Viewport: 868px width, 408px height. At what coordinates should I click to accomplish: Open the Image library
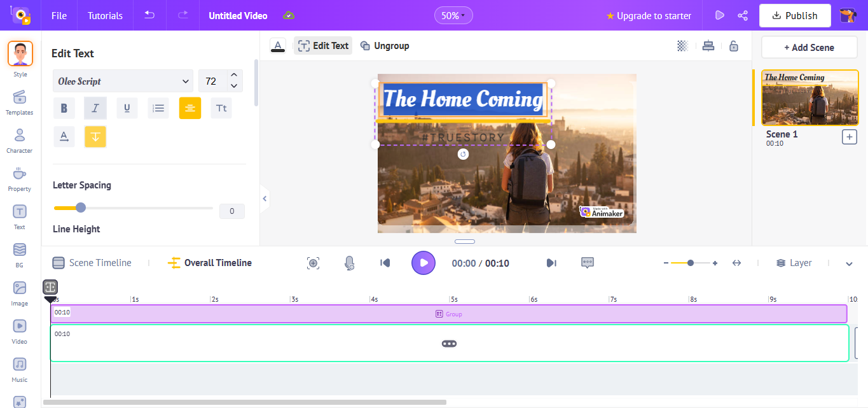pos(20,293)
